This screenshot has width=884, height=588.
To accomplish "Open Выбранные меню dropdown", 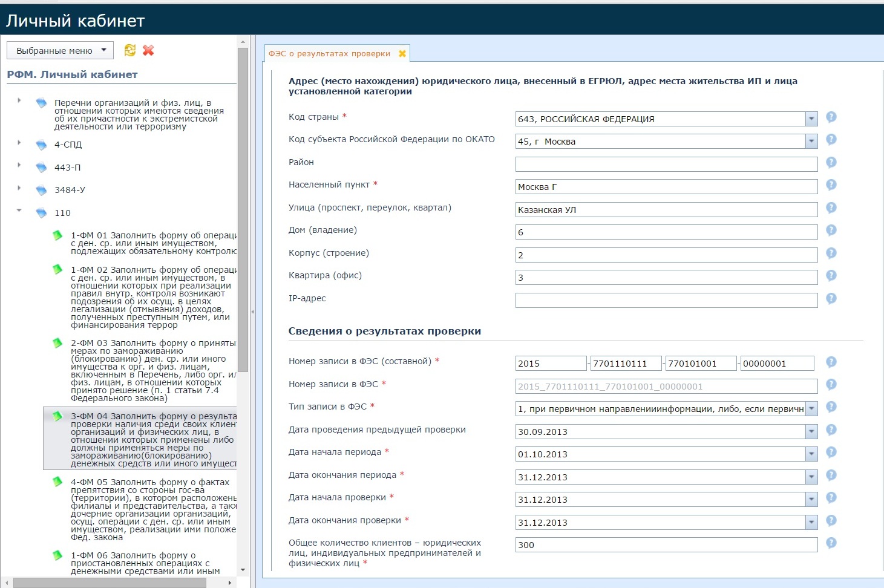I will [x=60, y=50].
